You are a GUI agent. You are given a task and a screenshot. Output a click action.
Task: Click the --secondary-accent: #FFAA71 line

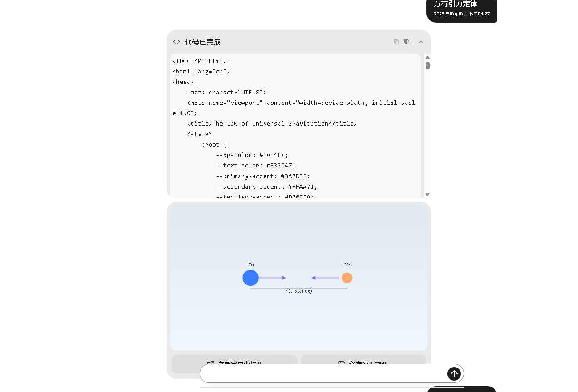(x=266, y=186)
